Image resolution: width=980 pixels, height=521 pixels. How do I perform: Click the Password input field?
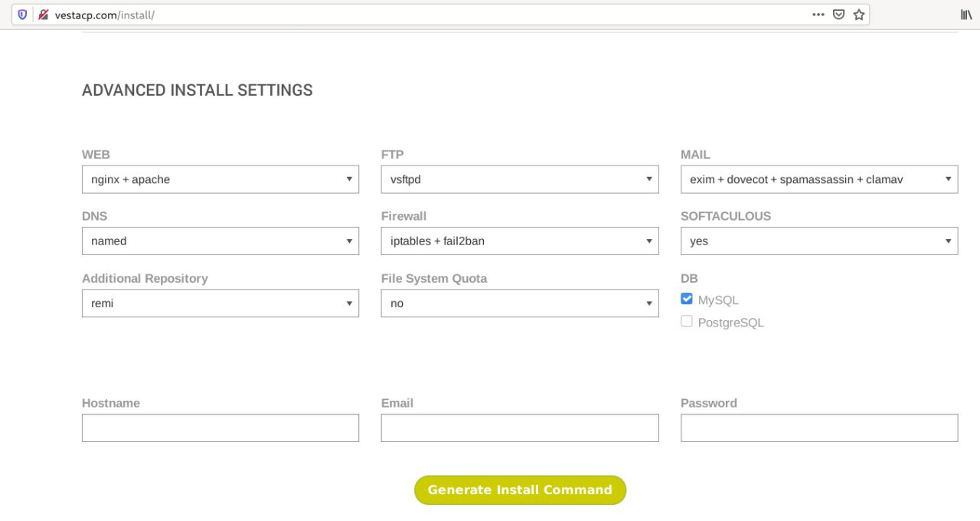(819, 428)
